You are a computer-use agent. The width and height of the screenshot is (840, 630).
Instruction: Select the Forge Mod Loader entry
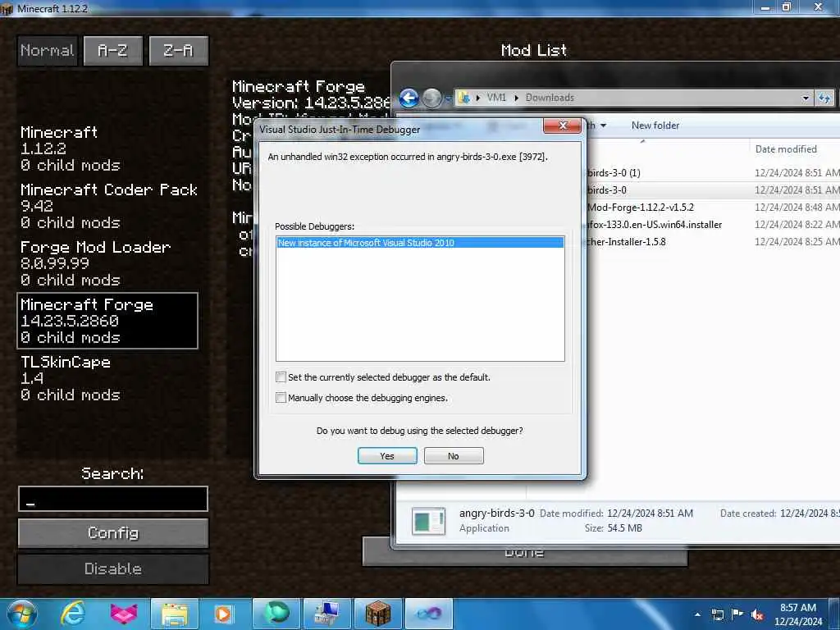(107, 263)
